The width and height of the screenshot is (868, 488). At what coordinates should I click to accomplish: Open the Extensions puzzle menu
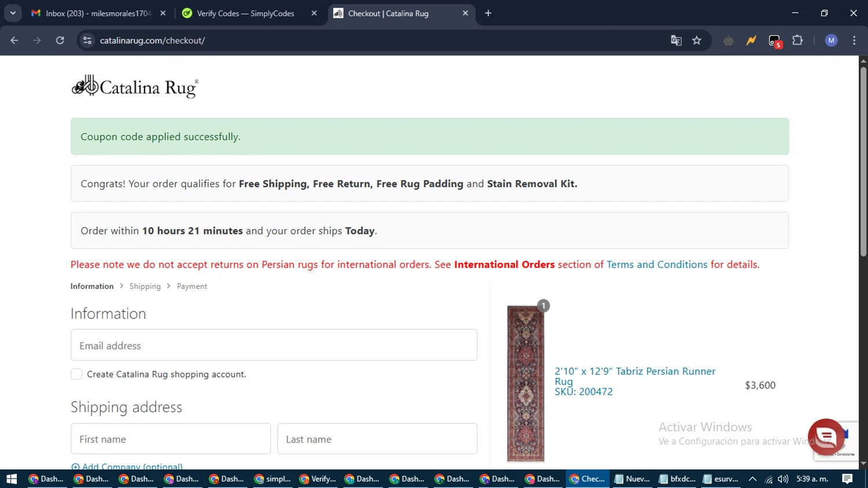(797, 41)
